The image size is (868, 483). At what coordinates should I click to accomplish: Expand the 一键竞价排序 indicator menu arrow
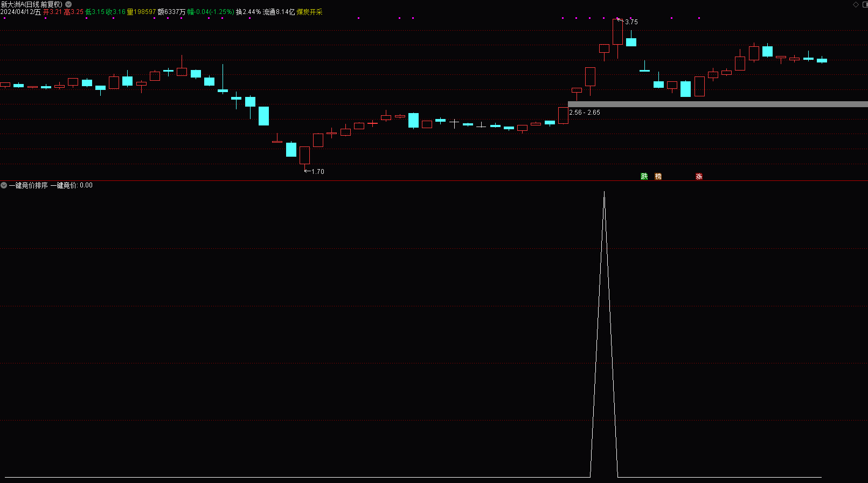[x=4, y=185]
